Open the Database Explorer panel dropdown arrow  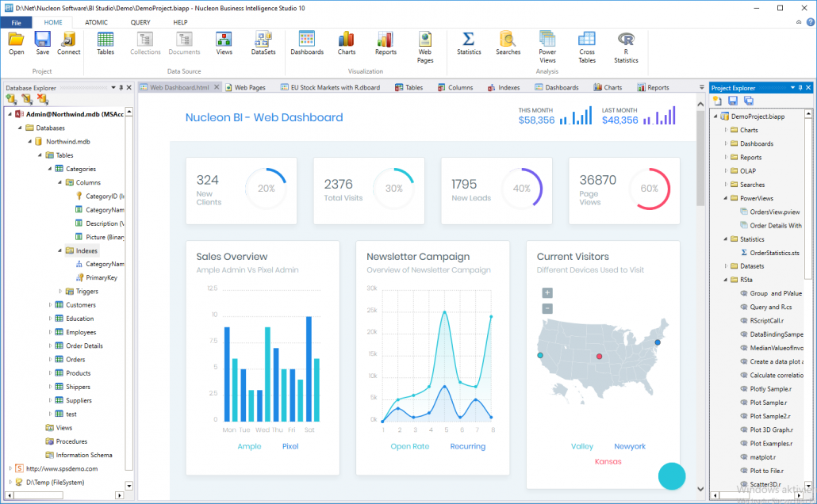[113, 87]
